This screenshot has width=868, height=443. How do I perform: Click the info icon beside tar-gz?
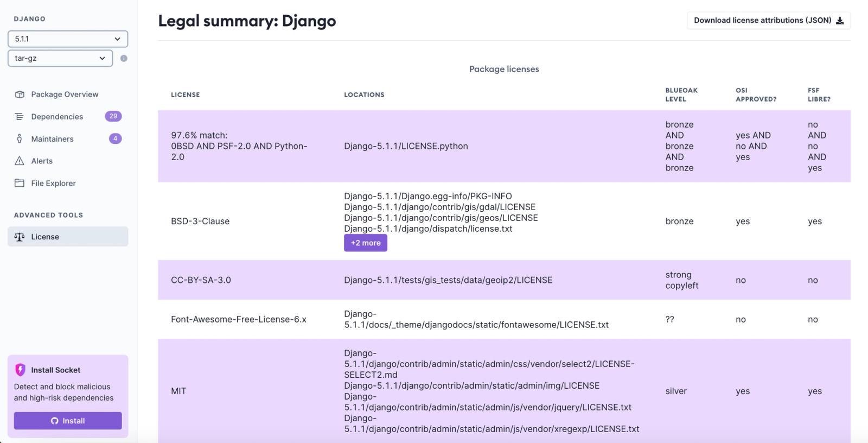tap(124, 58)
